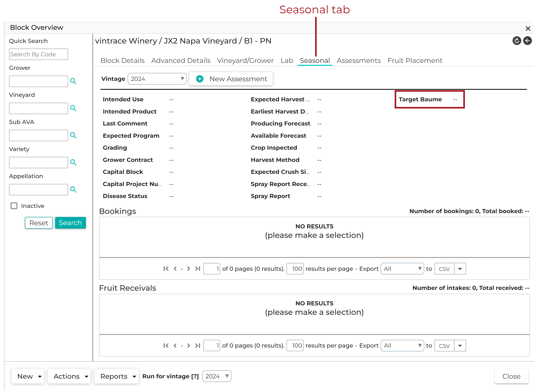Image resolution: width=538 pixels, height=392 pixels.
Task: Click the Reset button
Action: coord(39,223)
